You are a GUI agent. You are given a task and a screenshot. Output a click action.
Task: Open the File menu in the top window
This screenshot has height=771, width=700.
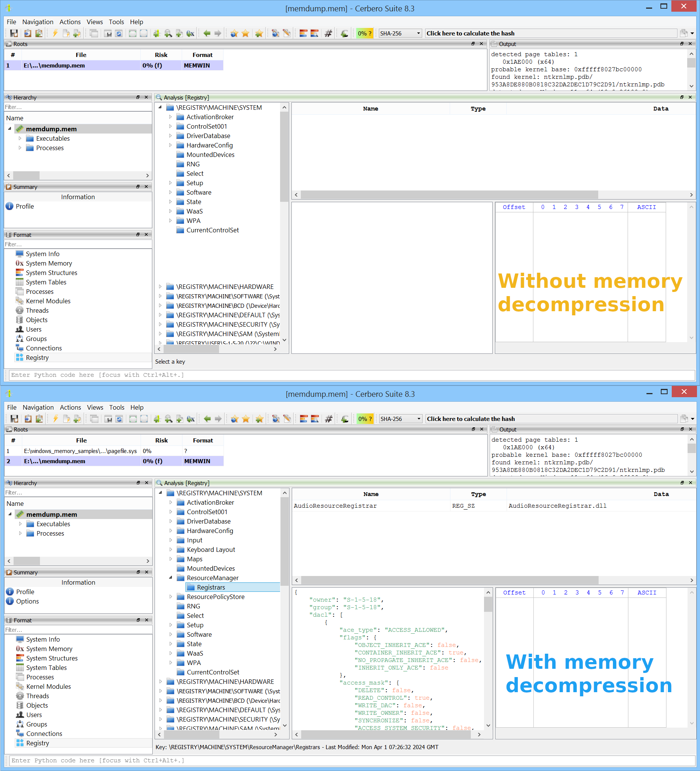click(x=11, y=22)
